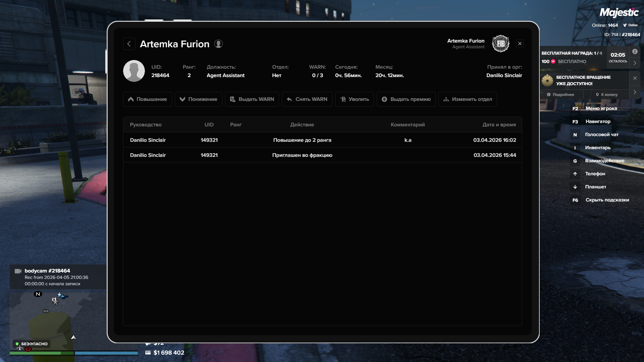The height and width of the screenshot is (362, 644).
Task: Click the player avatar placeholder image
Action: 134,71
